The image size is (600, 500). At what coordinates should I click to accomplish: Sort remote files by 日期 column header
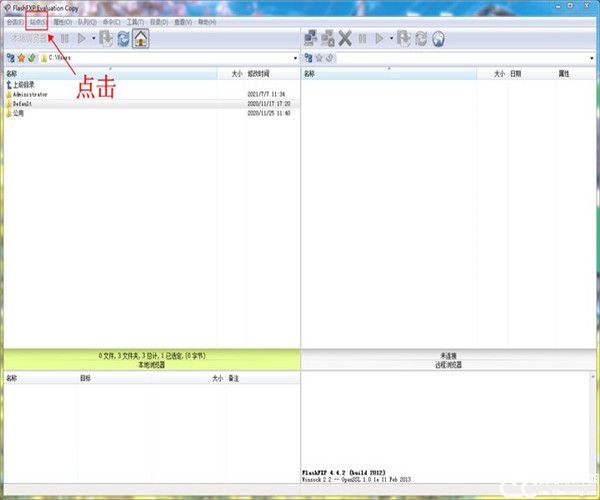click(515, 74)
